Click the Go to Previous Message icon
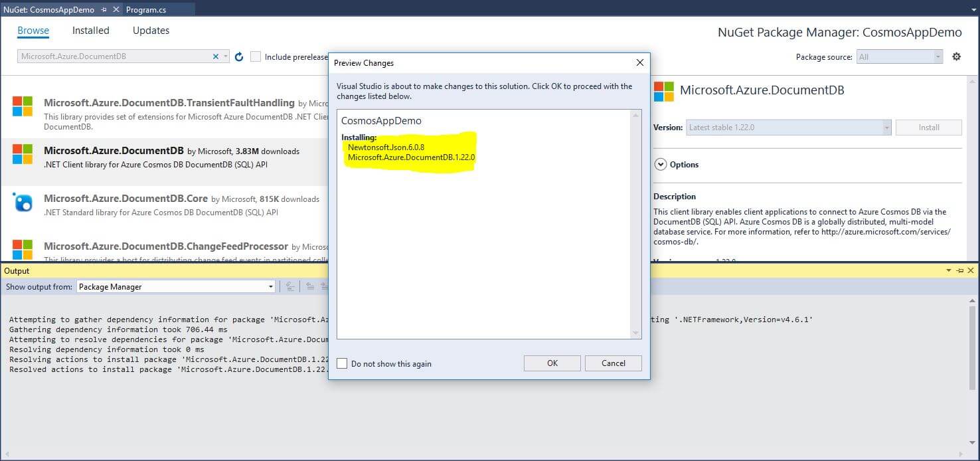Screen dimensions: 980x461 coord(310,287)
